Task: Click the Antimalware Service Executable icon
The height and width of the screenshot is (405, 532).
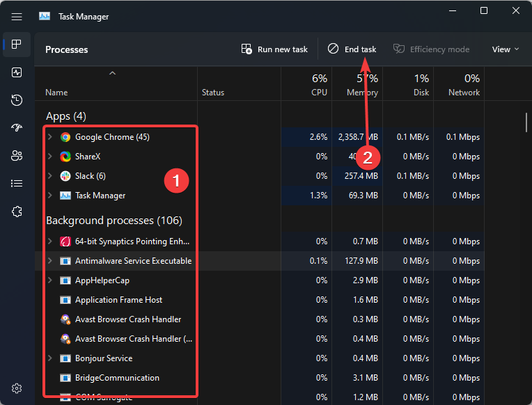Action: 65,261
